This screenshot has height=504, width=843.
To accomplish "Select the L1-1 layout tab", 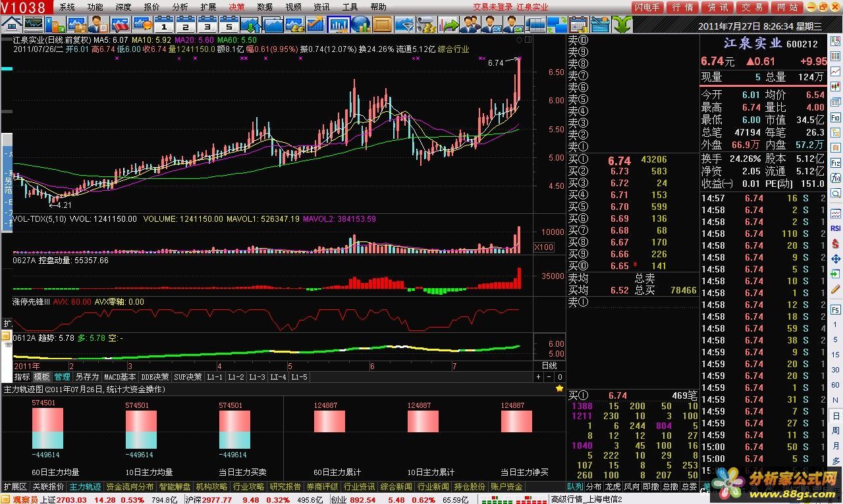I will click(x=215, y=377).
